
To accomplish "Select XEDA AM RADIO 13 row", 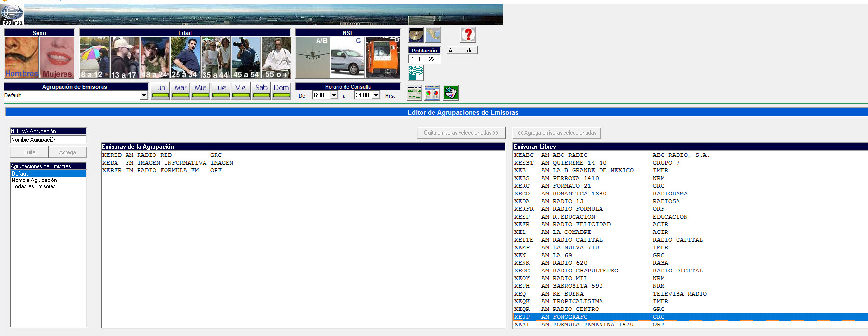I will (690, 201).
